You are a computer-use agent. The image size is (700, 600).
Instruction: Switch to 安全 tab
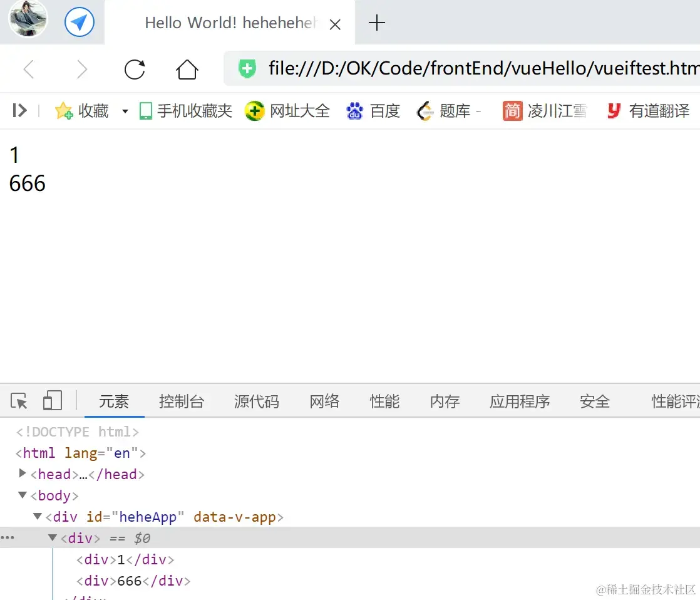click(x=595, y=401)
